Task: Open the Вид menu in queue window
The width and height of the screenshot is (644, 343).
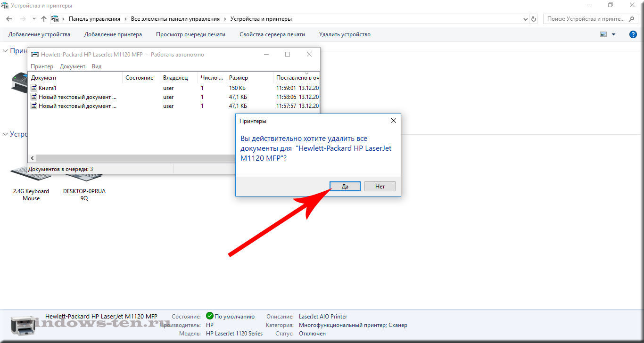Action: 97,66
